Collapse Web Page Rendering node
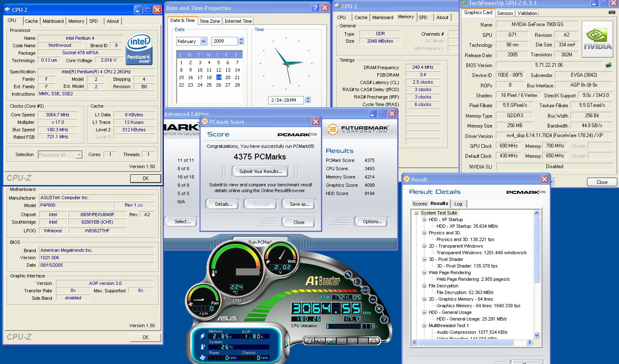The height and width of the screenshot is (364, 619). click(425, 272)
